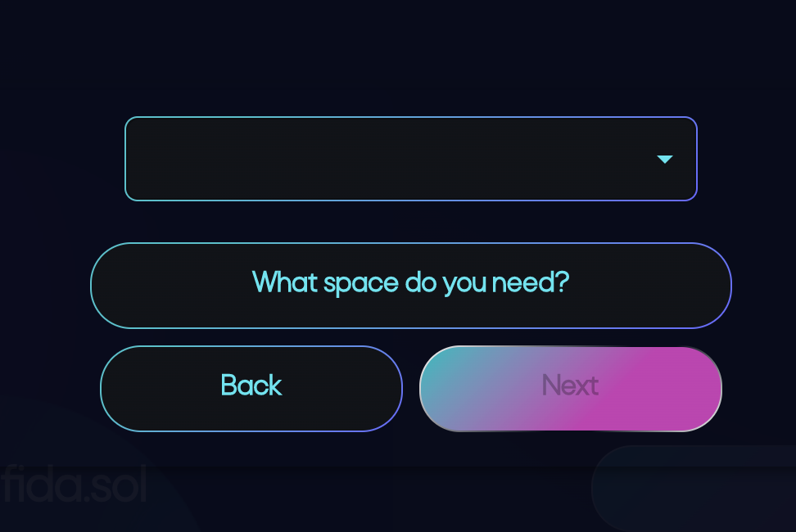Select the Back label text
This screenshot has width=796, height=532.
(251, 385)
